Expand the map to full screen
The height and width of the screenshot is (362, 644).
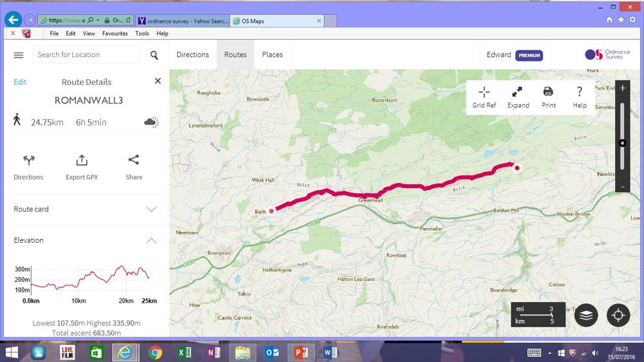tap(518, 97)
